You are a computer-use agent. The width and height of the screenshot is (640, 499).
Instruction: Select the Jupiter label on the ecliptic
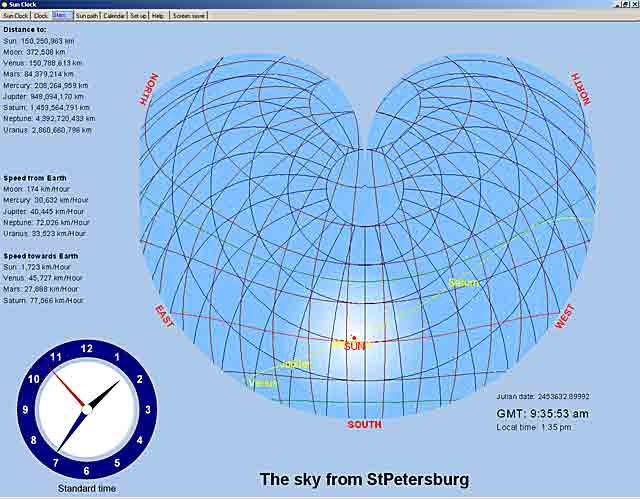pyautogui.click(x=295, y=364)
